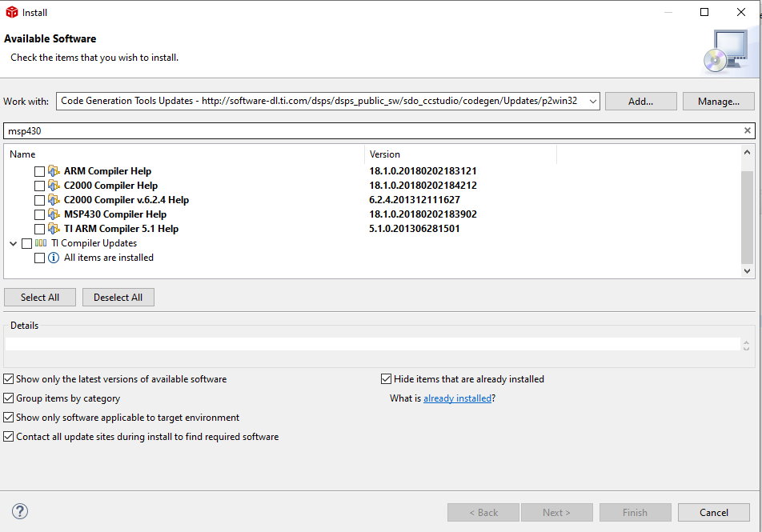Click the MSP430 Compiler Help feature icon
Image resolution: width=762 pixels, height=532 pixels.
point(54,214)
